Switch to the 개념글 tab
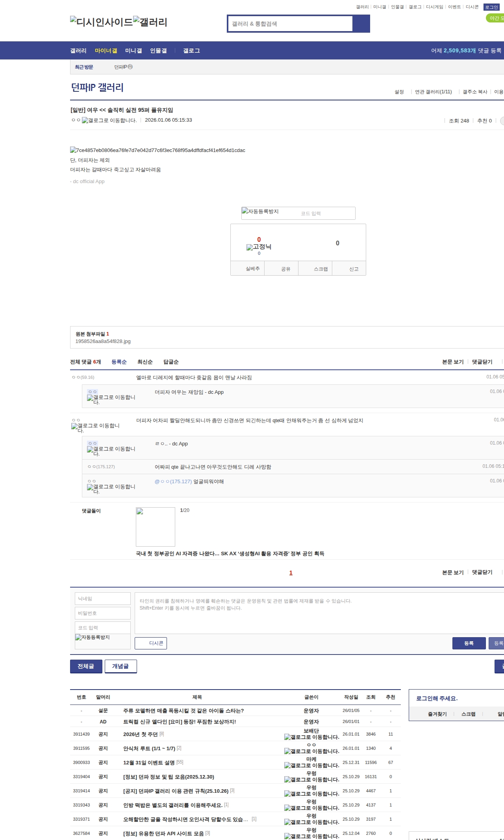The height and width of the screenshot is (840, 504). (120, 666)
